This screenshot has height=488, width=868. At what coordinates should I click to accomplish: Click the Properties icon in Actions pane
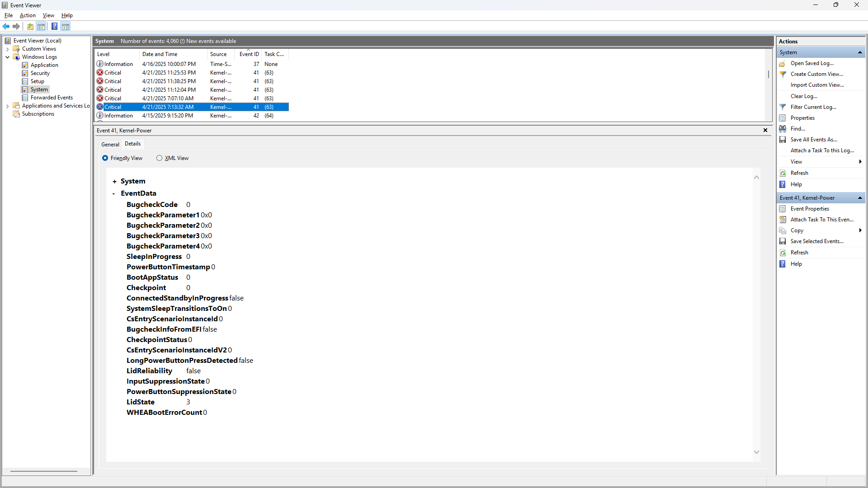coord(783,118)
